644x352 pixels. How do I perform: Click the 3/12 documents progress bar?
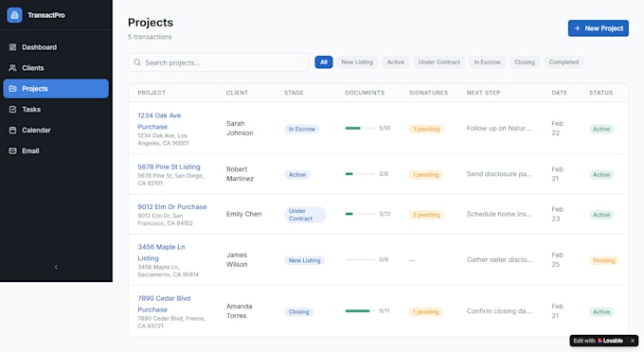click(360, 214)
